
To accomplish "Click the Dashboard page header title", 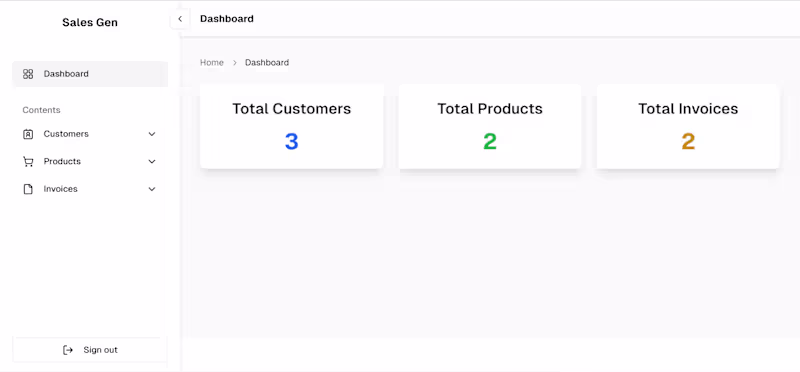I will (x=227, y=19).
